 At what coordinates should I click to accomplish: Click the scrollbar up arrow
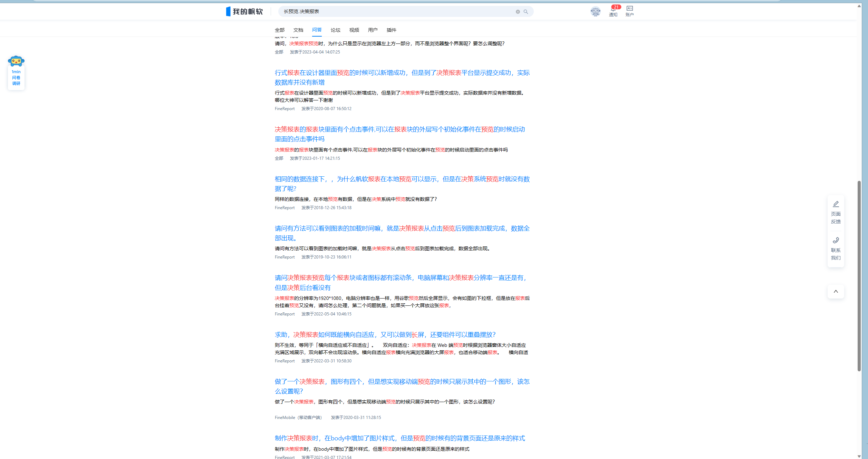859,6
